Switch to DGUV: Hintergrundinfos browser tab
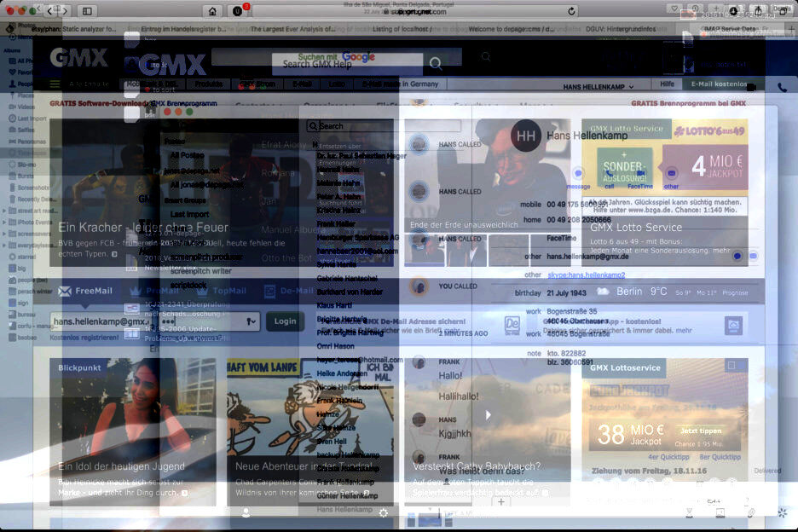The width and height of the screenshot is (798, 532). (x=621, y=29)
